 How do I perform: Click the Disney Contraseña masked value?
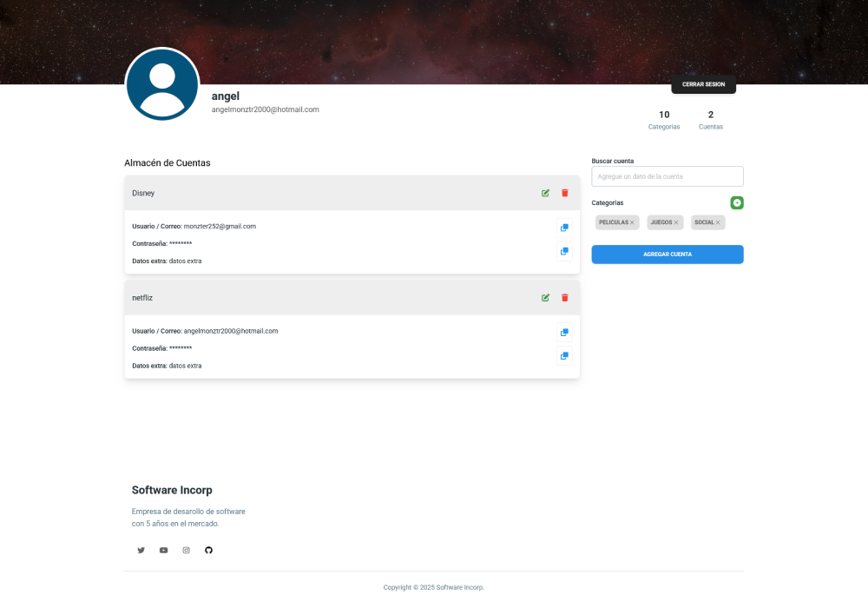(181, 244)
